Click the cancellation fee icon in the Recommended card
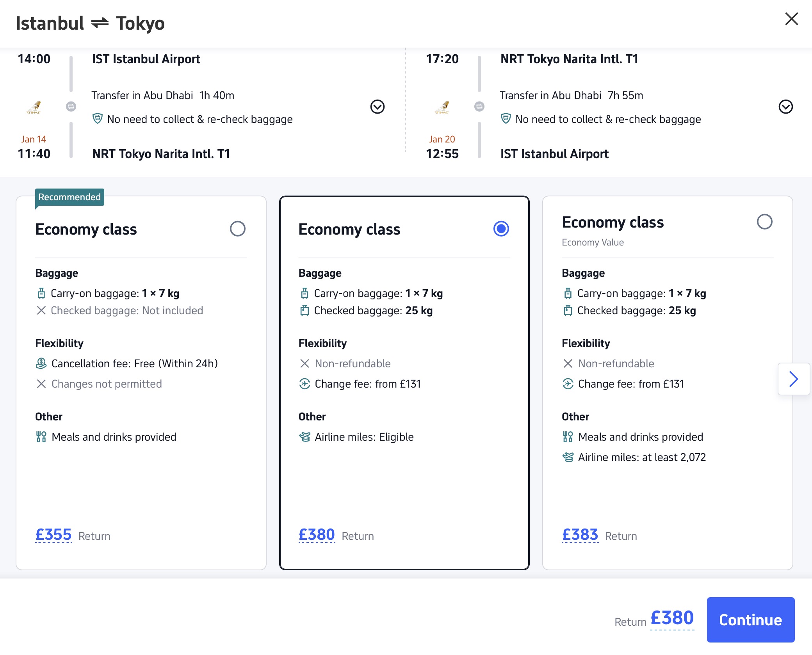Image resolution: width=812 pixels, height=655 pixels. click(x=41, y=363)
